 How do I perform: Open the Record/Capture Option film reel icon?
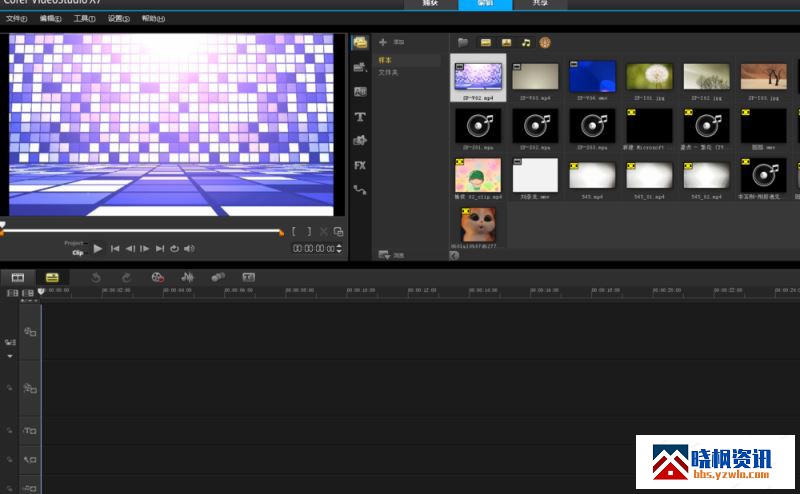(x=158, y=277)
